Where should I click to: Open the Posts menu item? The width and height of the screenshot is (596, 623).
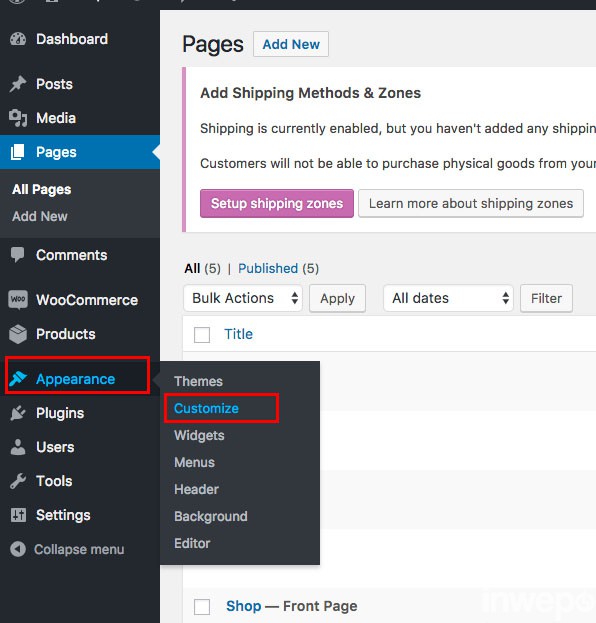[54, 84]
